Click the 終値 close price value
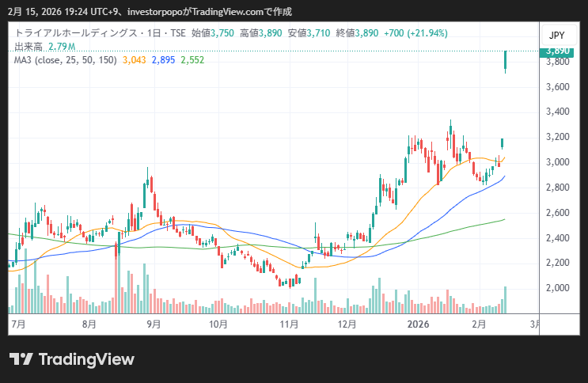 tap(357, 34)
